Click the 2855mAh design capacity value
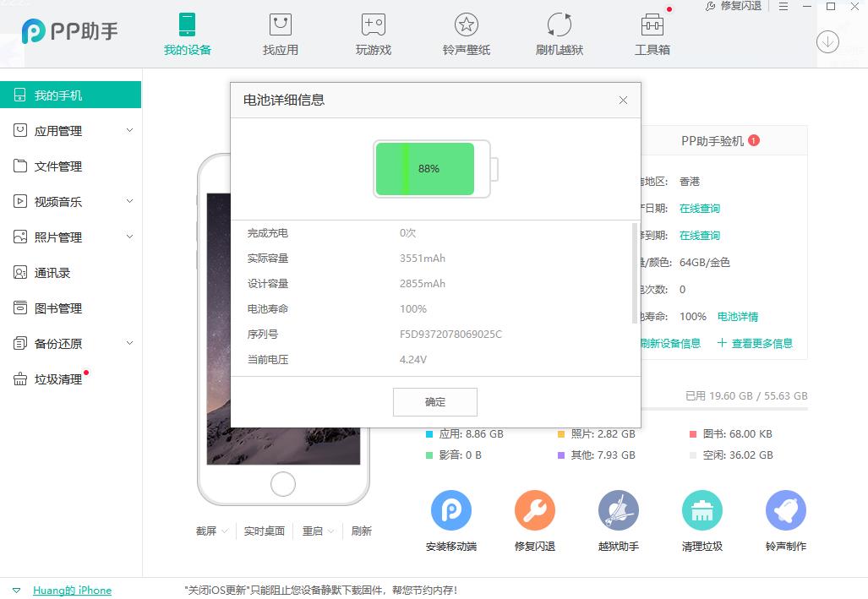 [423, 283]
